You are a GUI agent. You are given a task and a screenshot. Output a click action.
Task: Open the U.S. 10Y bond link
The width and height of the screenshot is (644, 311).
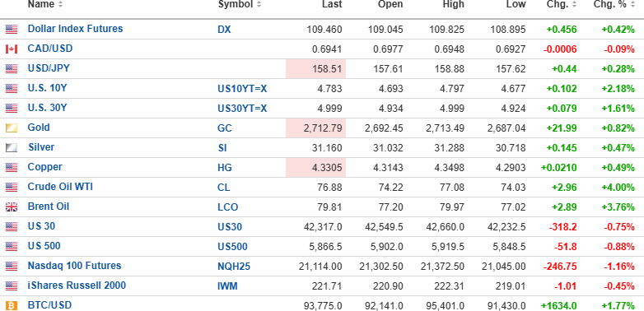coord(47,88)
